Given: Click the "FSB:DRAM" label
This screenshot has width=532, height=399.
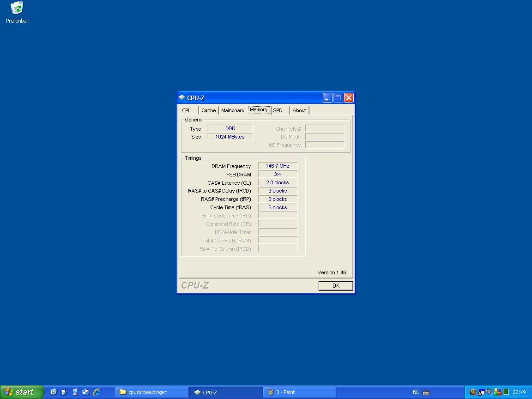Looking at the screenshot, I should 238,175.
